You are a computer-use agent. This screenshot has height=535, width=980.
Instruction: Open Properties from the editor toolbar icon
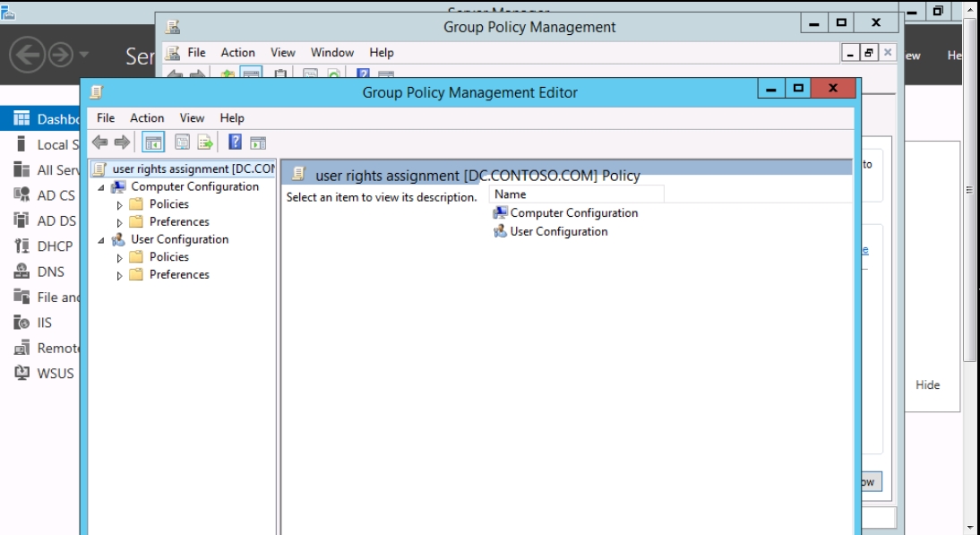point(183,142)
